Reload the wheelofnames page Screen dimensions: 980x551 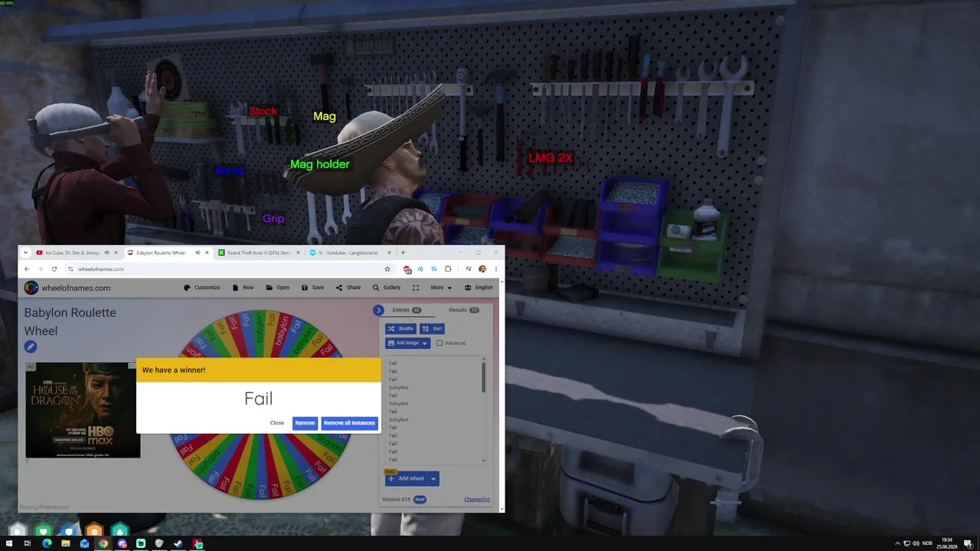click(54, 269)
